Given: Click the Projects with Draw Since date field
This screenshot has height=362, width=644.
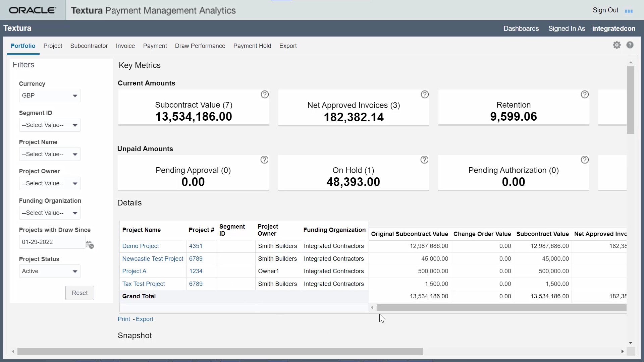Looking at the screenshot, I should tap(52, 242).
